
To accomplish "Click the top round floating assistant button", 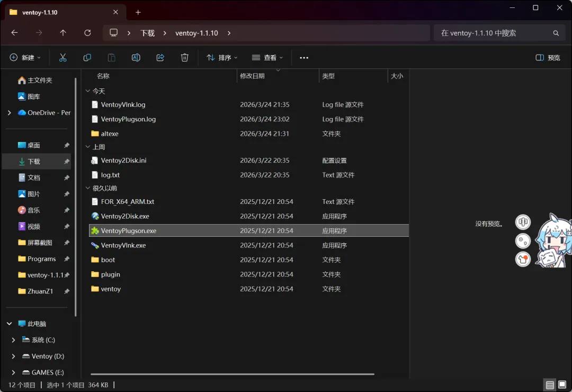I will click(x=523, y=222).
